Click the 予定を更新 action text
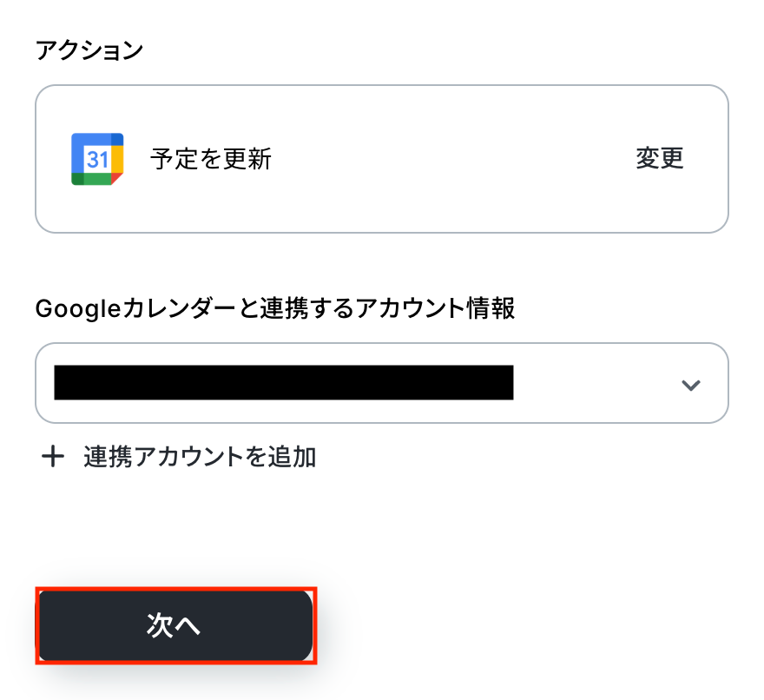 tap(211, 159)
